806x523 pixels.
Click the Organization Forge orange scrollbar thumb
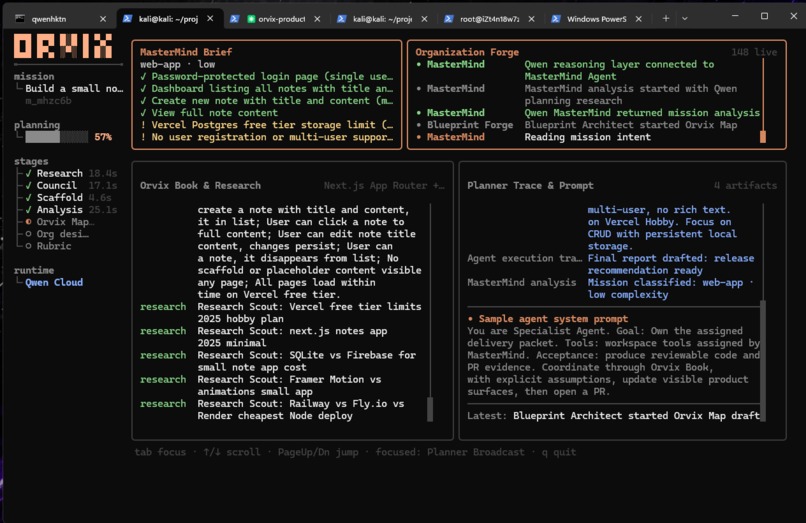point(763,137)
